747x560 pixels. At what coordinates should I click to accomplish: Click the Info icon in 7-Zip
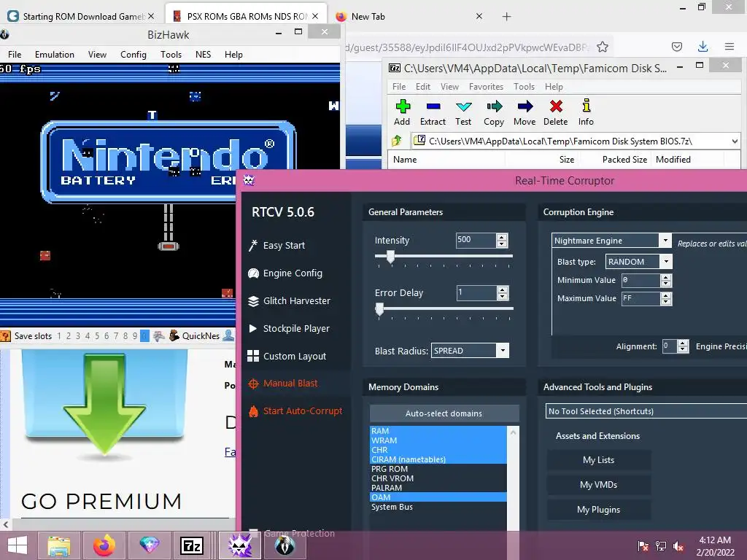[x=586, y=106]
